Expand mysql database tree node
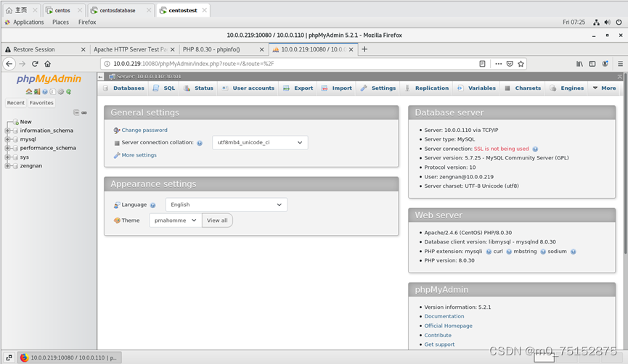Screen dimensions: 628x364 pos(7,139)
